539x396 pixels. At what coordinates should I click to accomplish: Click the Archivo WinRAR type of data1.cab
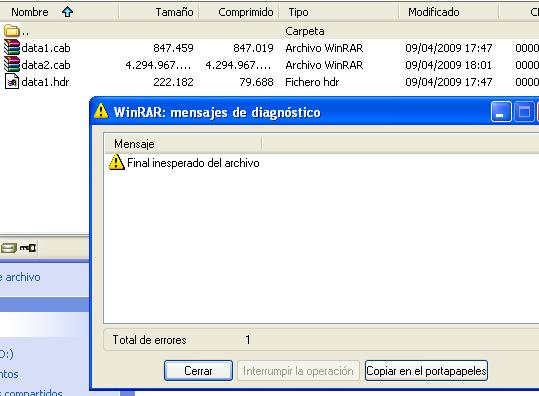tap(324, 48)
